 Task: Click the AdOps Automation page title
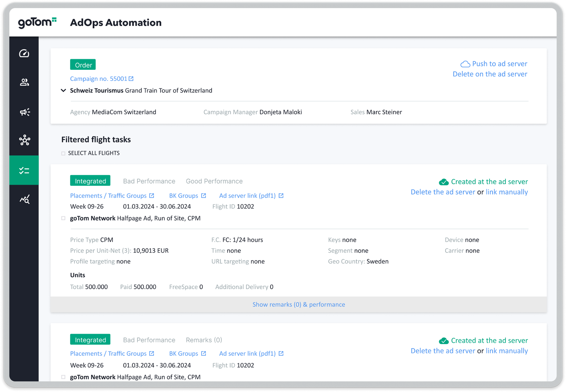(116, 23)
